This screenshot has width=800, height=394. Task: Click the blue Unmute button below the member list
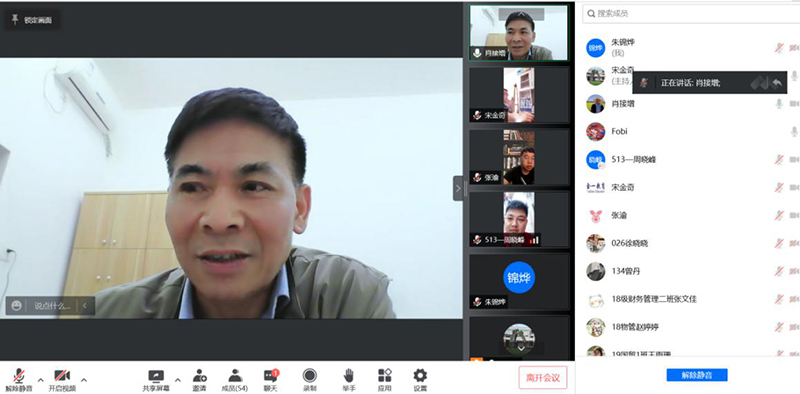pos(697,375)
